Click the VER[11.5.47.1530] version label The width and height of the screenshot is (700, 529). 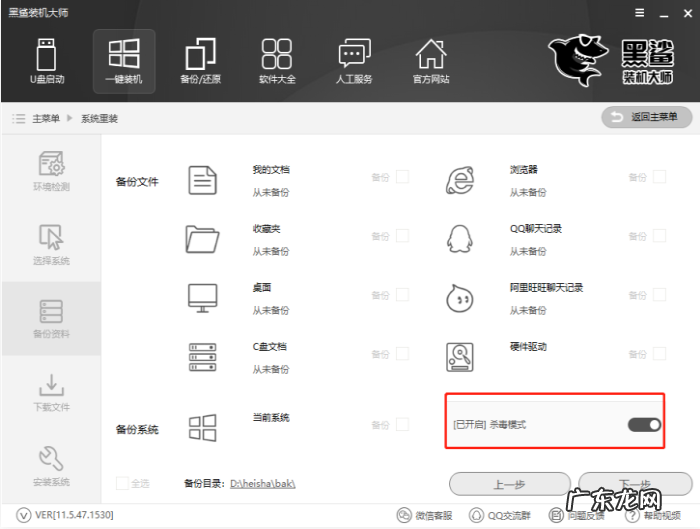point(74,515)
